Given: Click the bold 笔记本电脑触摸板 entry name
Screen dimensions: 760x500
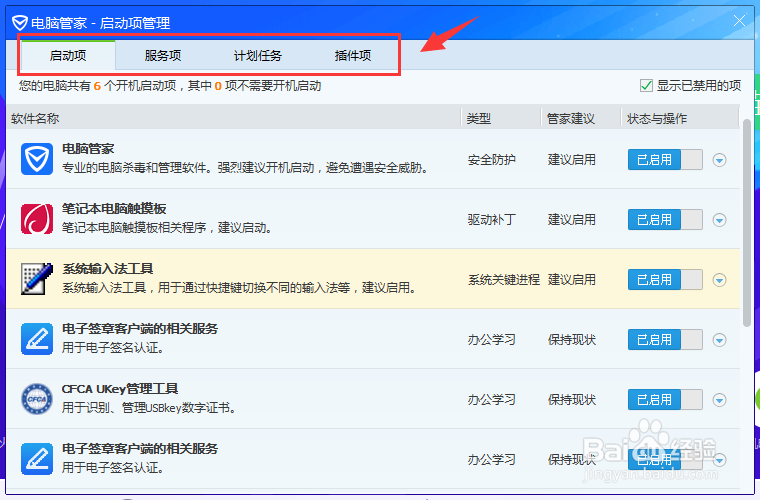Looking at the screenshot, I should pos(114,209).
